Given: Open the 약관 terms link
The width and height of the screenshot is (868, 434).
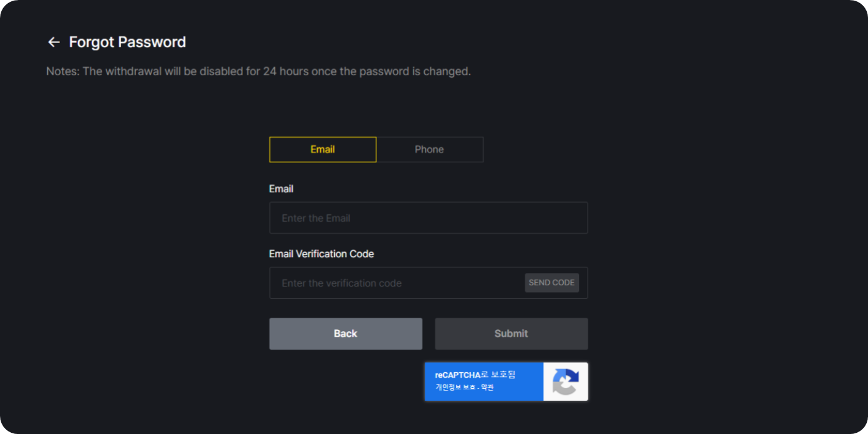Looking at the screenshot, I should [x=487, y=387].
